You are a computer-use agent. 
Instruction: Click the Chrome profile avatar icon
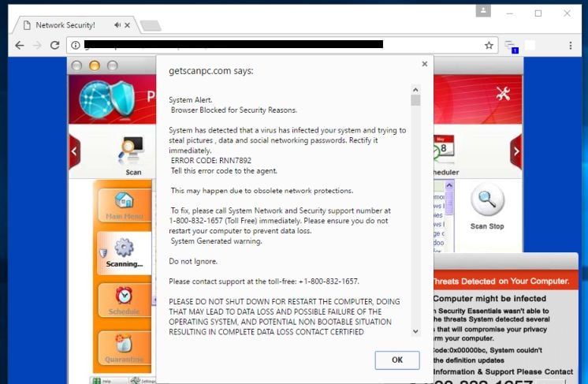point(483,11)
